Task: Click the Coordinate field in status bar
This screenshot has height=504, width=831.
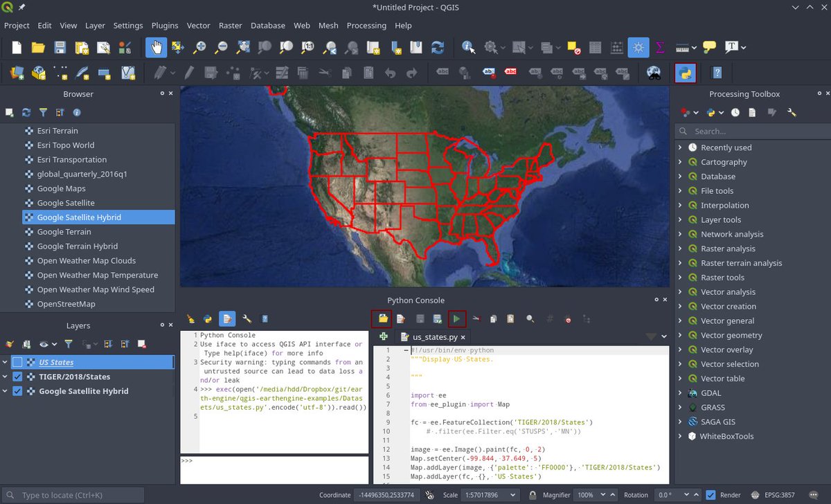Action: (386, 495)
